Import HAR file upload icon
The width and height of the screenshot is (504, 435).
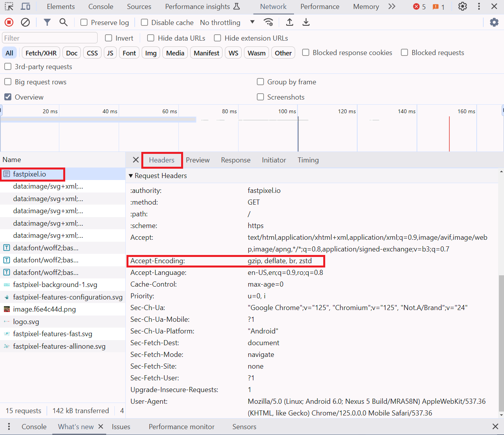(289, 22)
